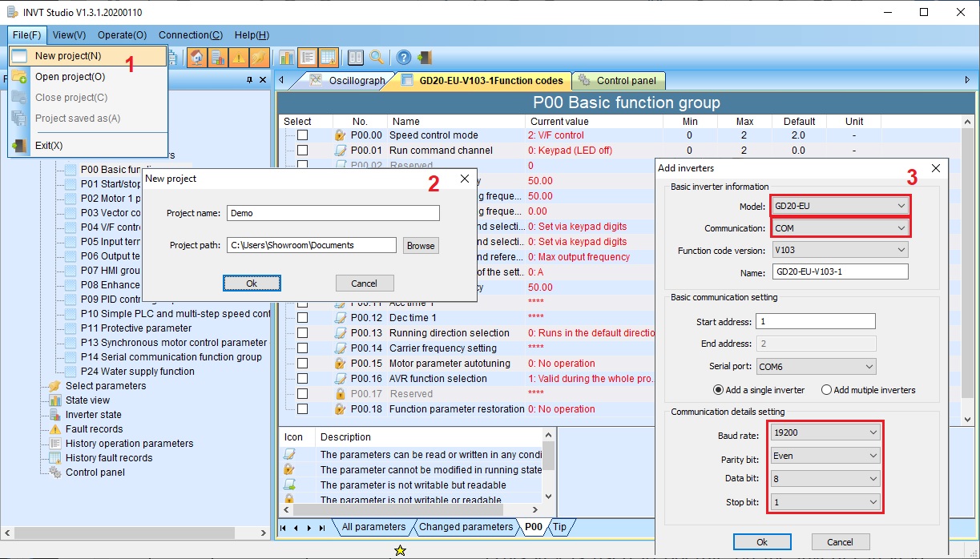Viewport: 980px width, 559px height.
Task: Check the Select box for P00.18
Action: [x=302, y=409]
